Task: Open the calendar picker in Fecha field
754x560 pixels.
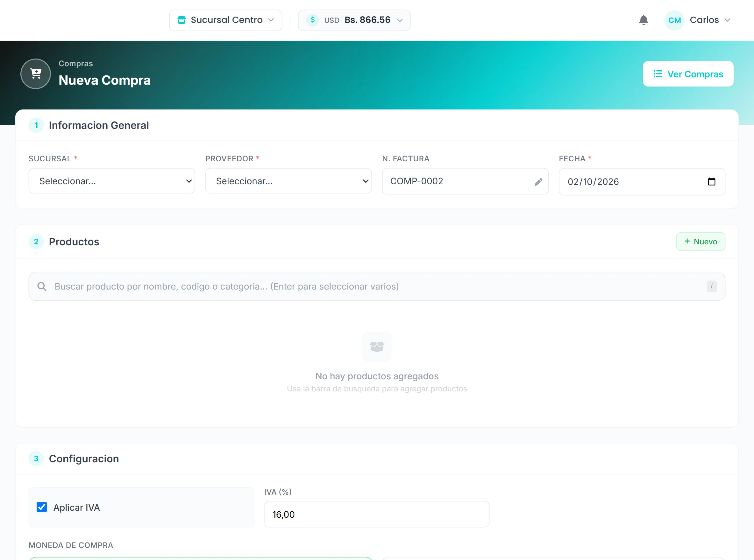Action: tap(712, 182)
